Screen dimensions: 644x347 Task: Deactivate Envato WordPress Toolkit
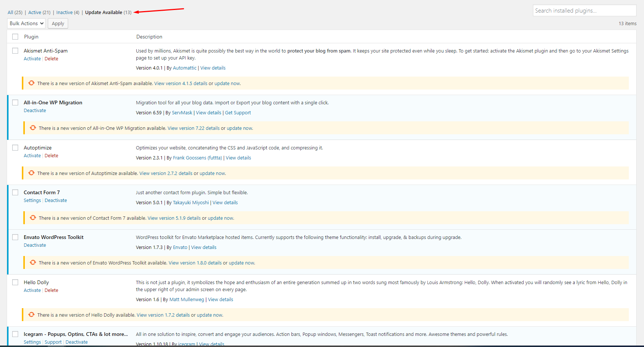coord(35,245)
